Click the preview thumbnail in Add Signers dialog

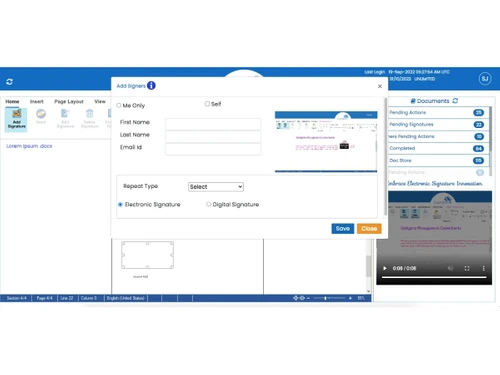click(x=326, y=142)
